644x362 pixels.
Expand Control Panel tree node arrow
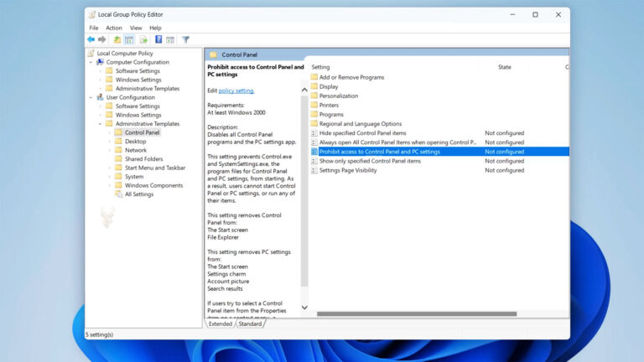110,132
